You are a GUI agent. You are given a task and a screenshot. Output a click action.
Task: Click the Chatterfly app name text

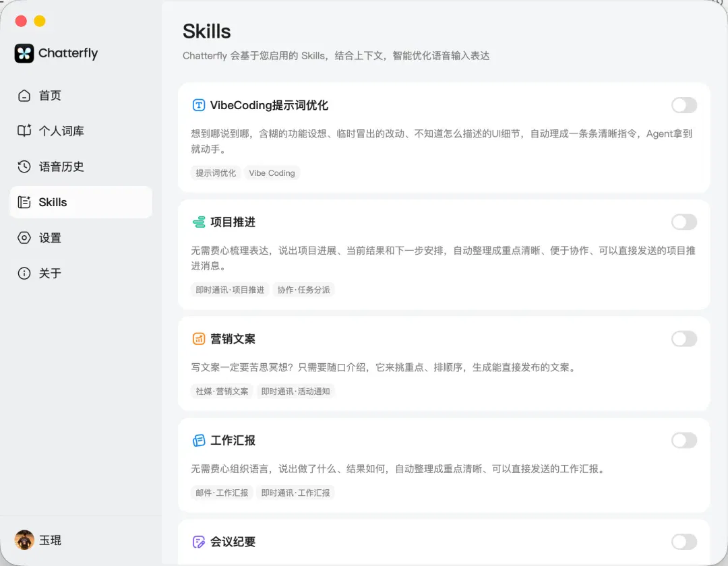[68, 53]
